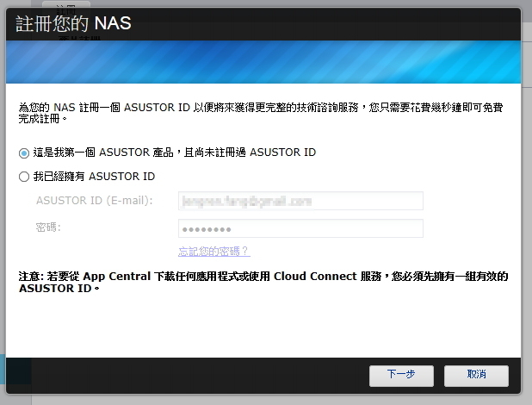Select the dialog title 註冊您的 NAS
The image size is (532, 405).
[73, 23]
